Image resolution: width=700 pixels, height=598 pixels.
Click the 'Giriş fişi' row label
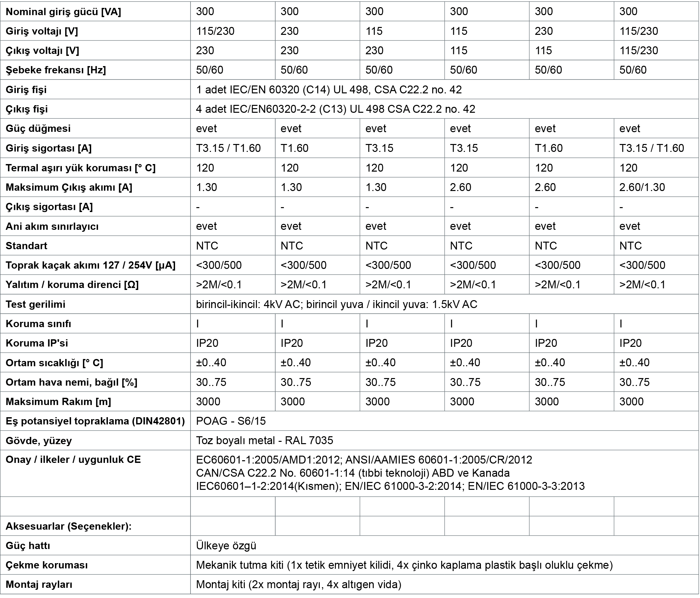click(26, 90)
